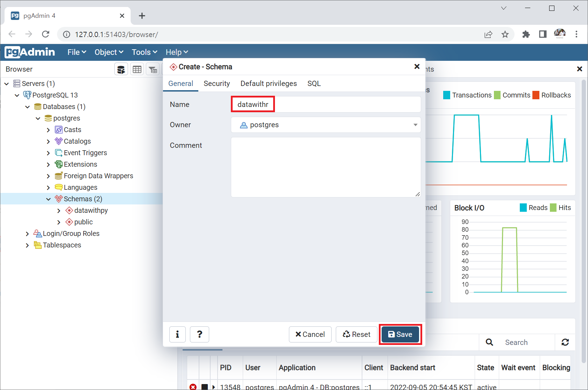The width and height of the screenshot is (588, 390).
Task: Click the Search field in the server activity panel
Action: [x=527, y=342]
